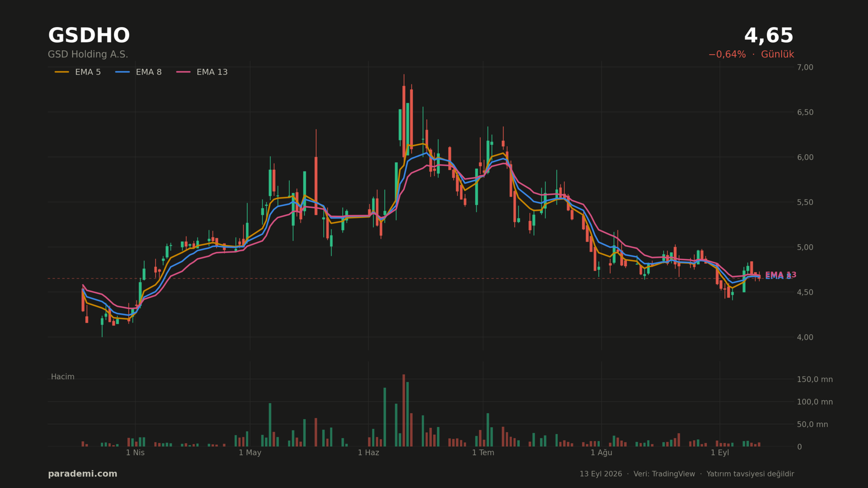This screenshot has width=868, height=488.
Task: Click the Yatırım tavsiyesi değildir disclaimer
Action: (750, 474)
